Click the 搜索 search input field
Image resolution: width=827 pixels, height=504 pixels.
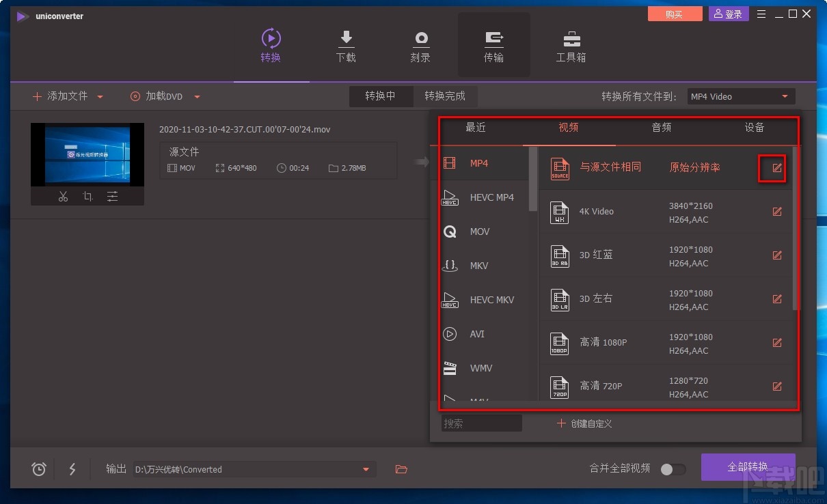pyautogui.click(x=481, y=423)
